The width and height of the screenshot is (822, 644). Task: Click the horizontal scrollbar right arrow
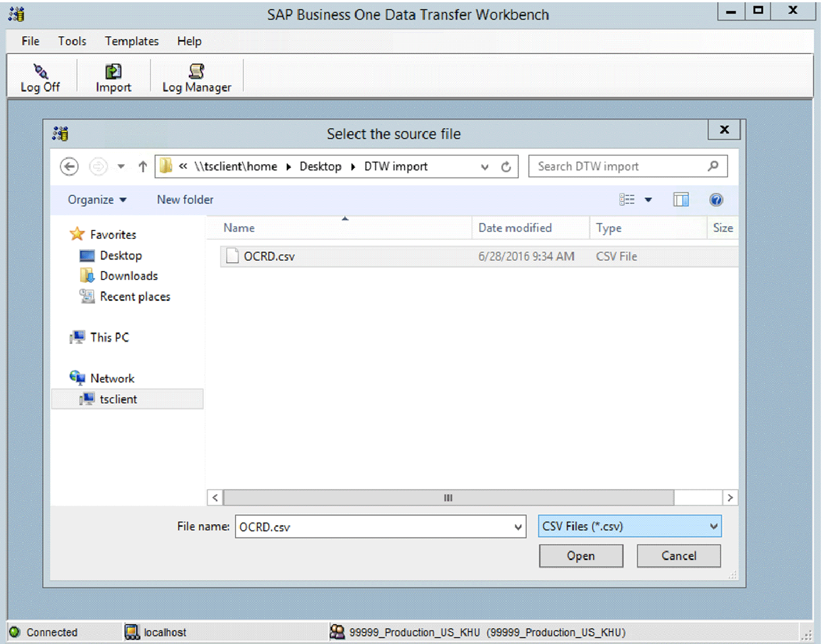point(730,498)
